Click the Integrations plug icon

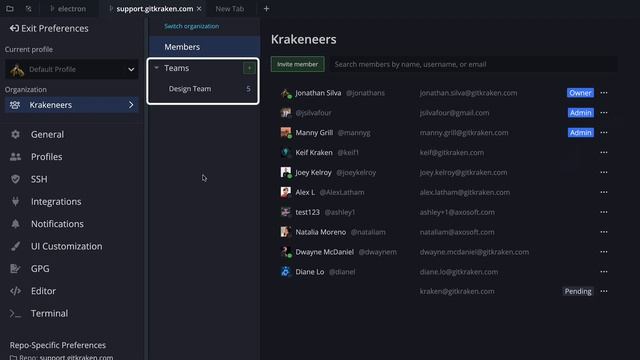pyautogui.click(x=16, y=201)
